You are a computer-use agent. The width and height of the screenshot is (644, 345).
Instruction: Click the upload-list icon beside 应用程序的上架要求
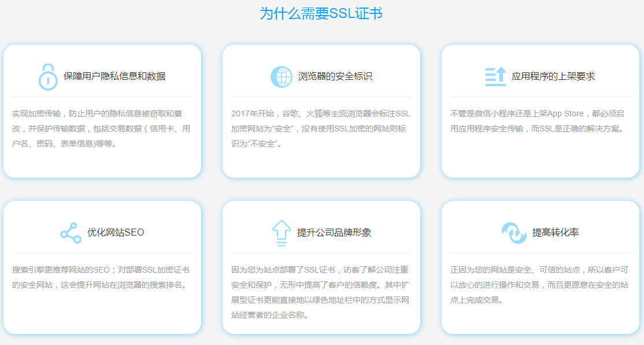click(495, 76)
